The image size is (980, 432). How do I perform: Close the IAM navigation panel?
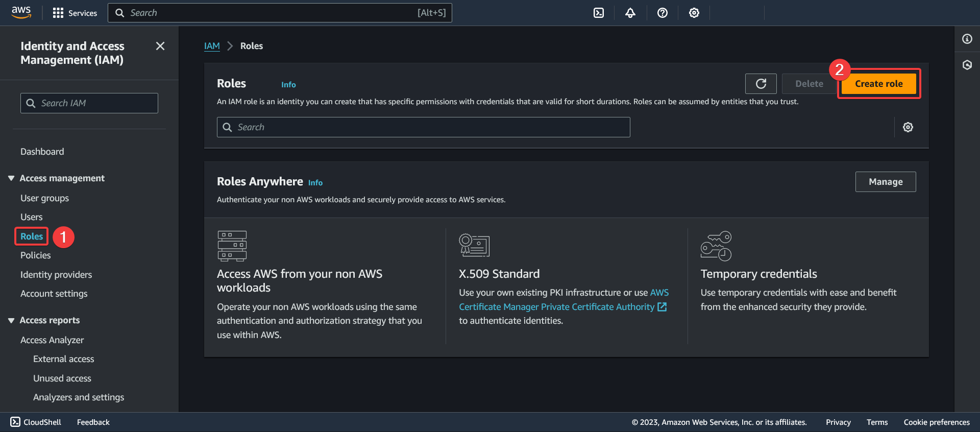coord(160,46)
